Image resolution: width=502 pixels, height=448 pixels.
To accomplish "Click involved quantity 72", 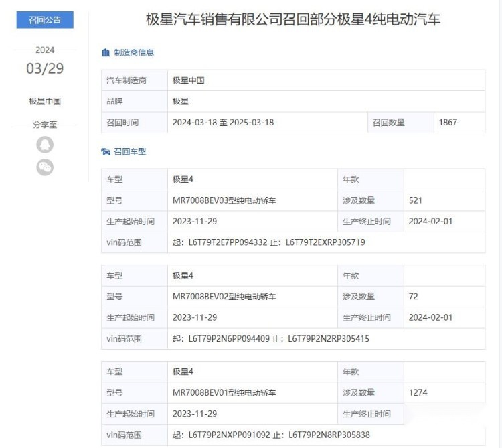I will (414, 297).
